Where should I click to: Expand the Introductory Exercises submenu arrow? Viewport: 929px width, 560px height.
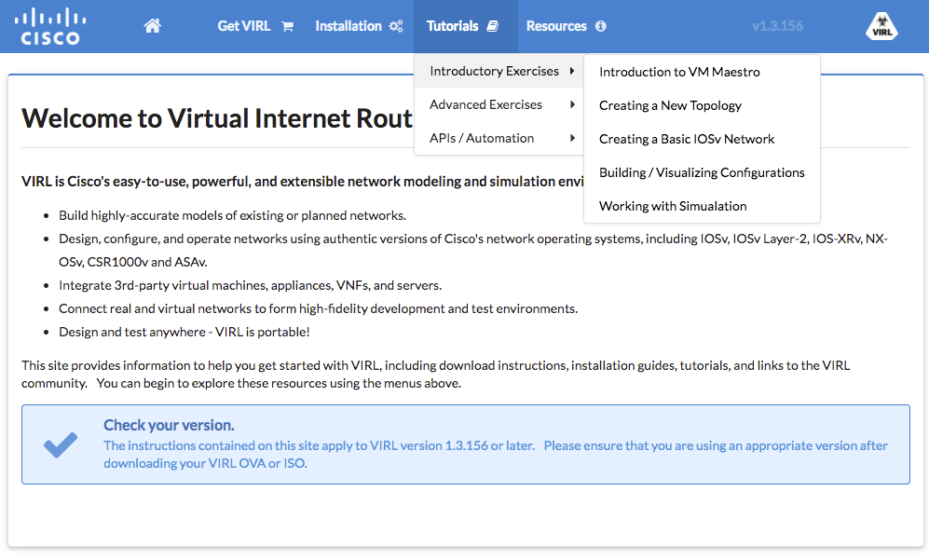click(x=571, y=71)
